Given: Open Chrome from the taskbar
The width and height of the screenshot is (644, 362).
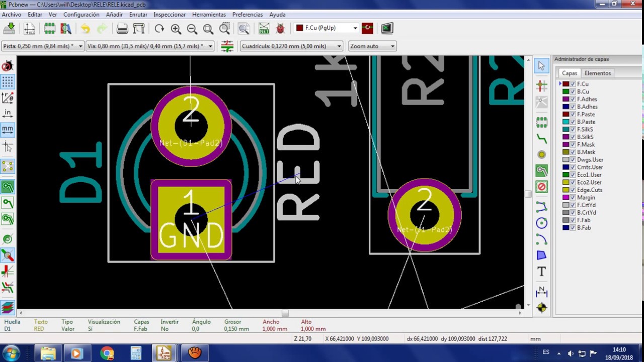Looking at the screenshot, I should [107, 353].
